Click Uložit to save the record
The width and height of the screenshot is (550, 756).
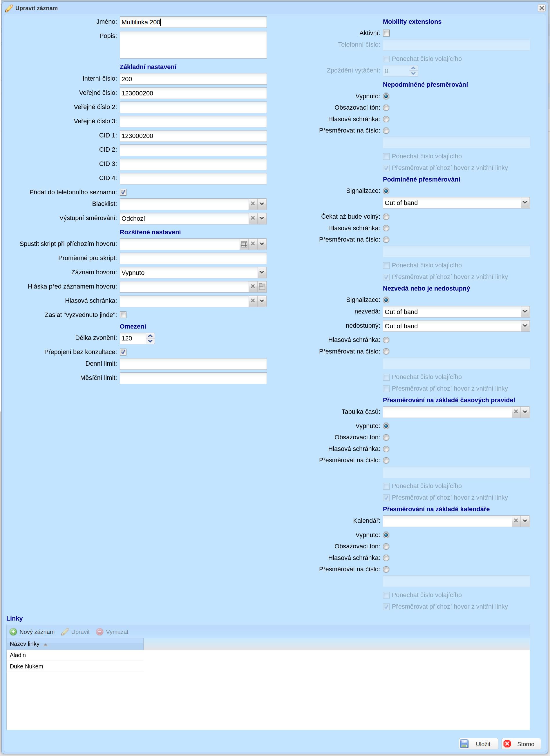(478, 744)
